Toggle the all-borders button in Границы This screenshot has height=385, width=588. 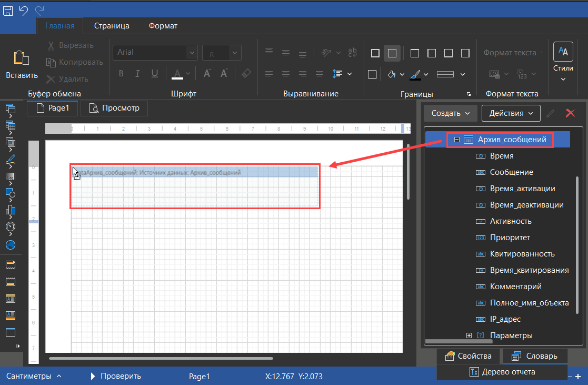tap(375, 53)
